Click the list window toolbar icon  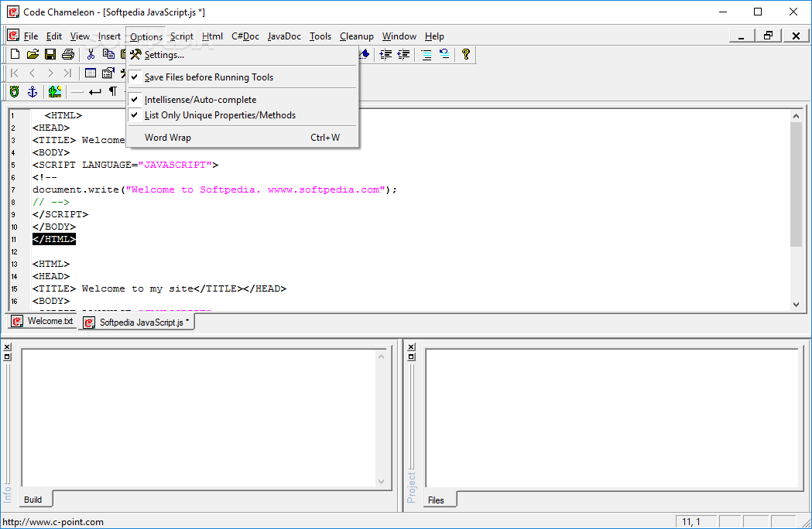pyautogui.click(x=91, y=73)
